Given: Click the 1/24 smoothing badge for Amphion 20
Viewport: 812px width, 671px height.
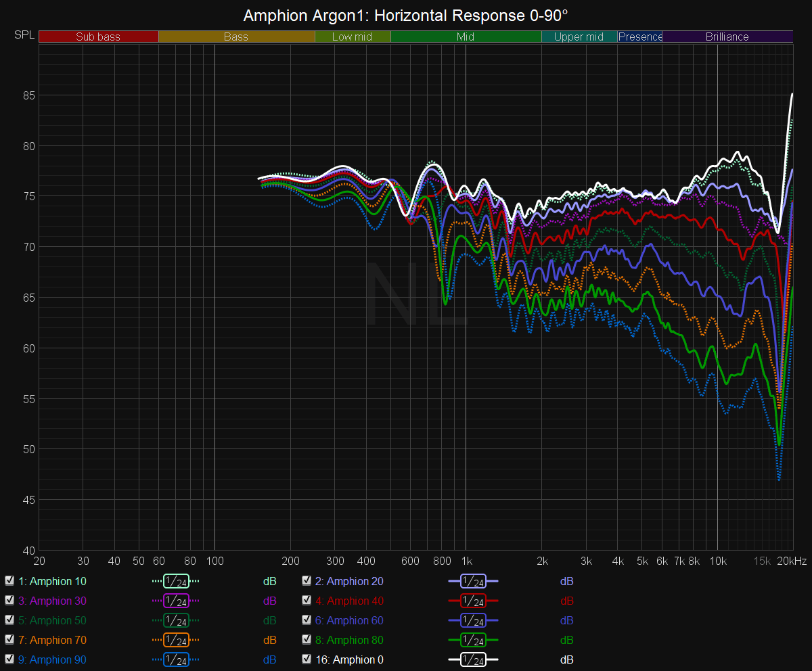Looking at the screenshot, I should coord(473,582).
